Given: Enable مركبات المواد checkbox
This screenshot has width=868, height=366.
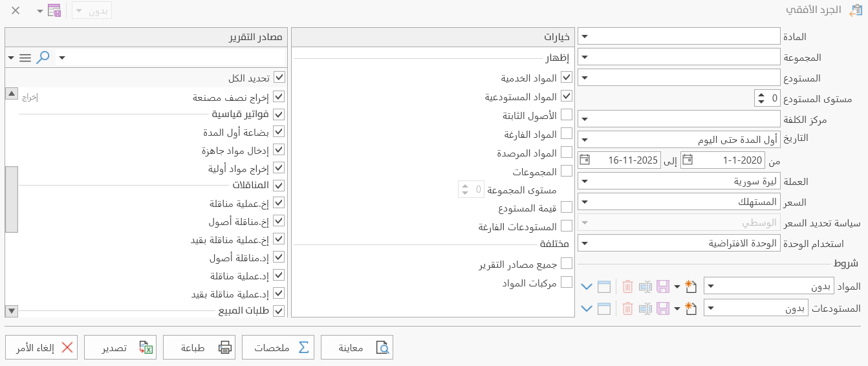Looking at the screenshot, I should click(566, 283).
